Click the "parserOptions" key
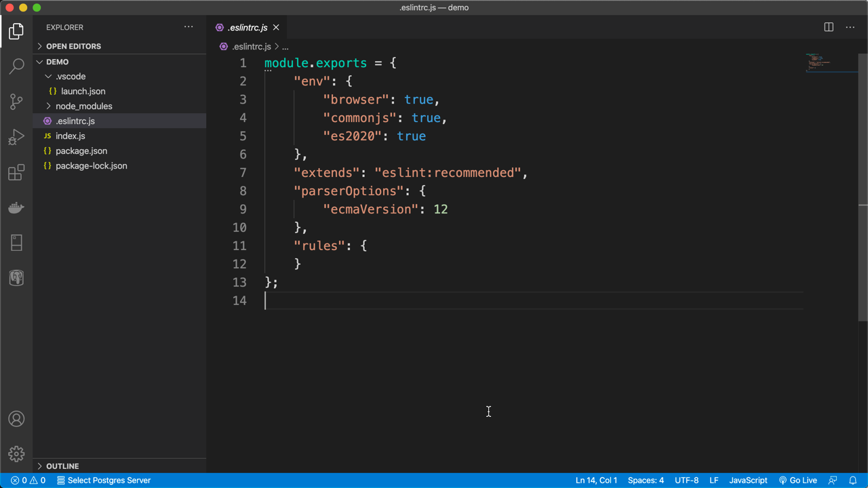868x488 pixels. coord(349,191)
